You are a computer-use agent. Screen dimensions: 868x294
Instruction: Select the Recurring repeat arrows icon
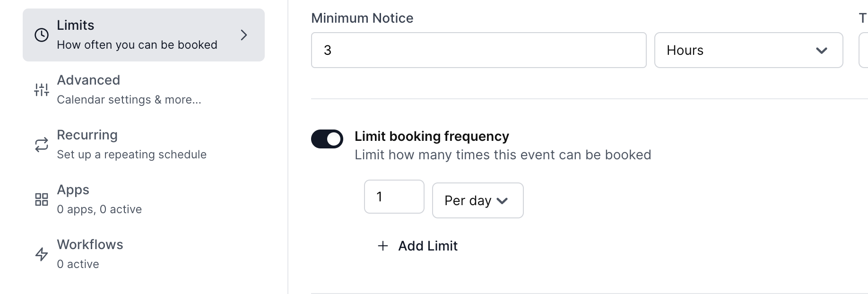(x=41, y=144)
